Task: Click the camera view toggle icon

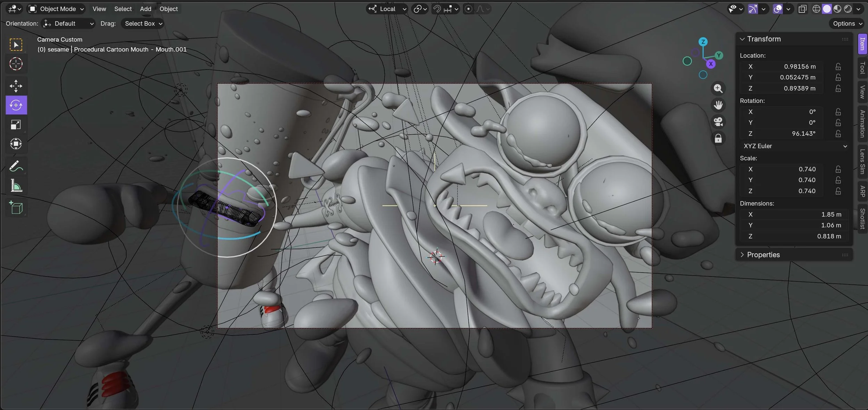Action: tap(718, 122)
